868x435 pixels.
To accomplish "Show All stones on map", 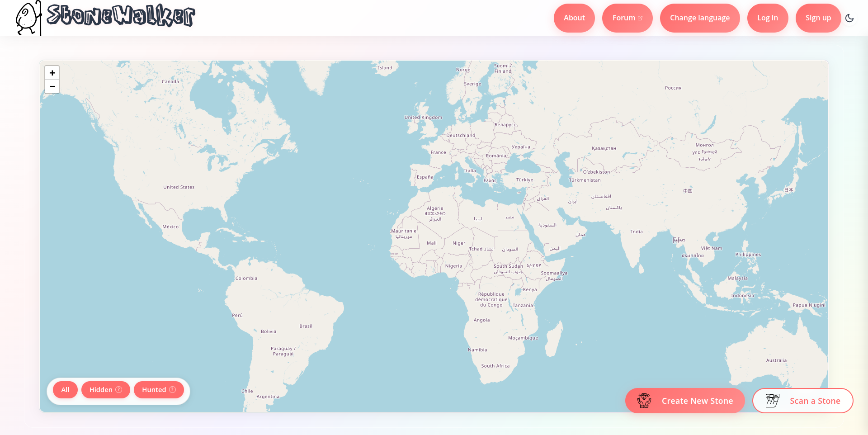I will 65,390.
